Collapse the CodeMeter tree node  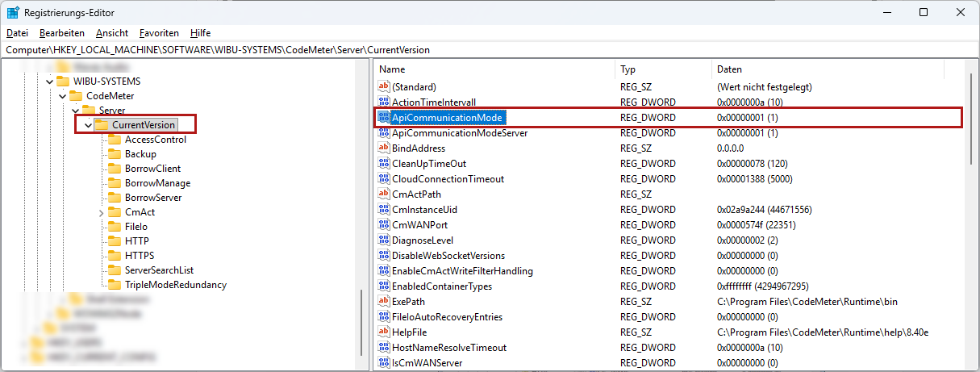tap(62, 96)
